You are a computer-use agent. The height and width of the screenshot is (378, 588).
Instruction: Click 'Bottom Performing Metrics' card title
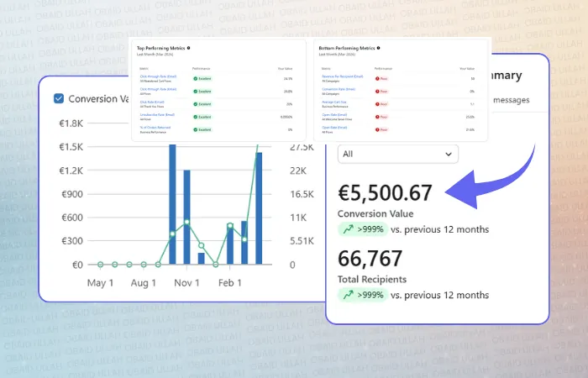(x=347, y=48)
